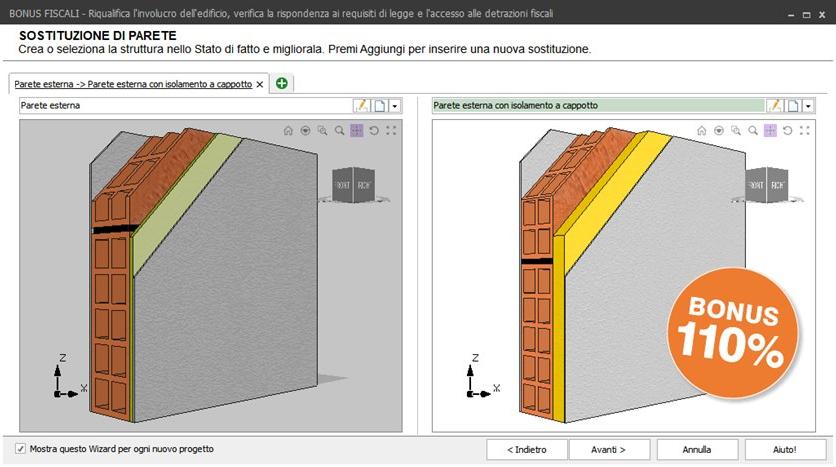Create new structure for the insulated wall field
Image resolution: width=836 pixels, height=467 pixels.
coord(791,105)
